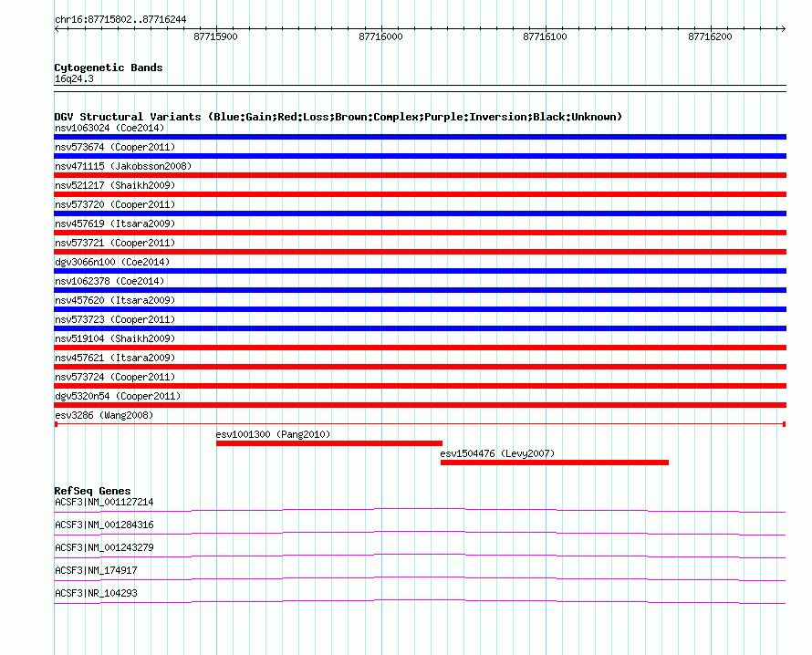
Task: Click the red bar under nsv521217
Action: pyautogui.click(x=420, y=194)
